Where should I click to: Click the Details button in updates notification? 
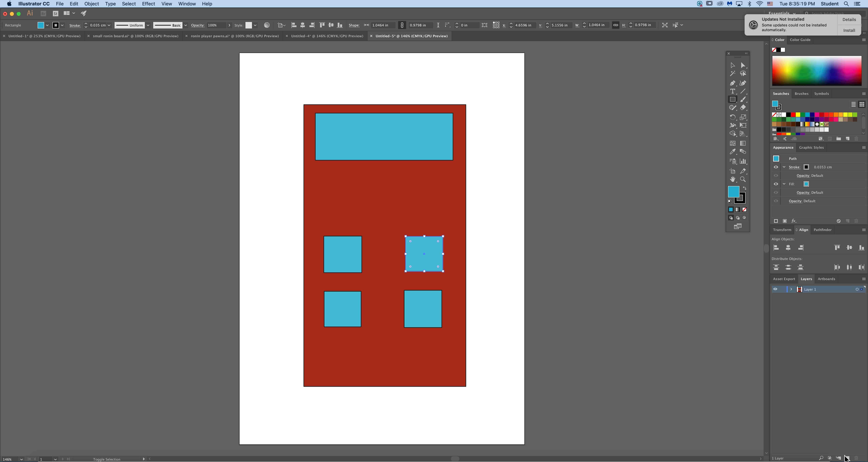849,19
